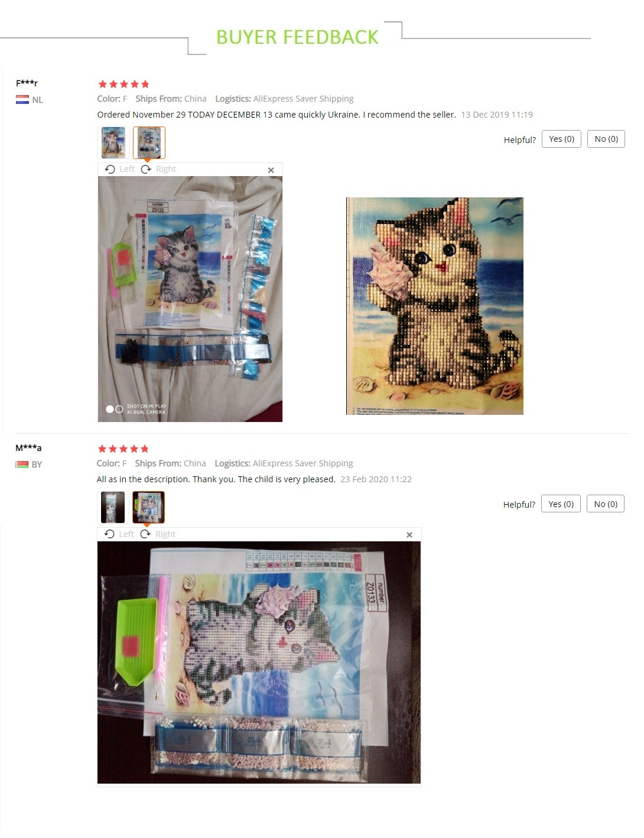
Task: Click the Netherlands flag icon by F***r
Action: coord(22,100)
